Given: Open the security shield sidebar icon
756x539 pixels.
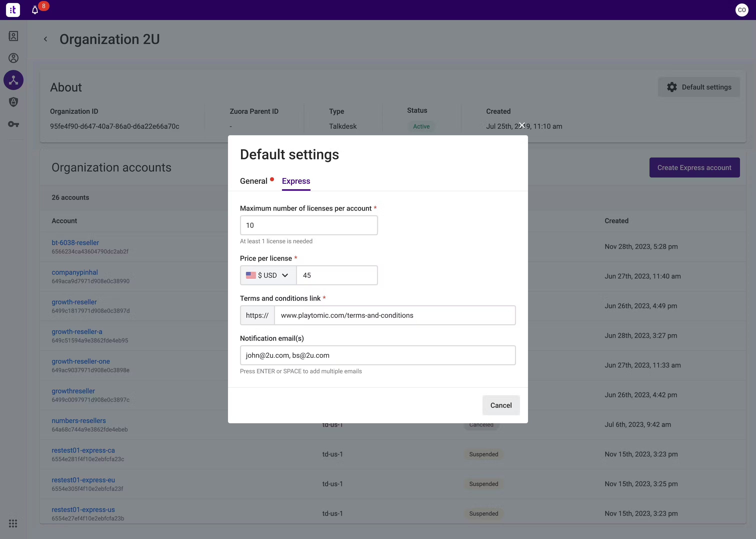Looking at the screenshot, I should pos(13,102).
